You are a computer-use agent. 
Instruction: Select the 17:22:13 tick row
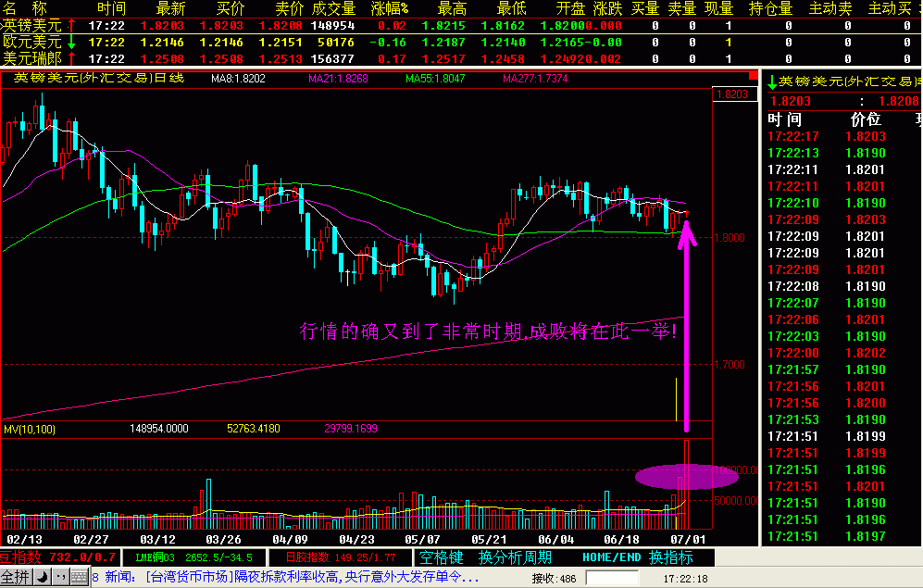click(x=843, y=153)
